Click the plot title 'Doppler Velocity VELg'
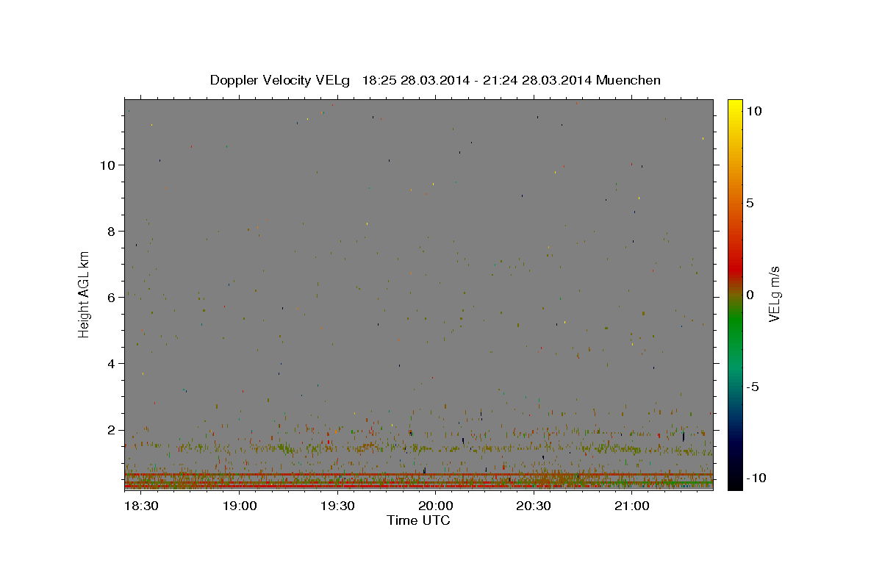Screen dimensions: 882x588 tap(280, 80)
